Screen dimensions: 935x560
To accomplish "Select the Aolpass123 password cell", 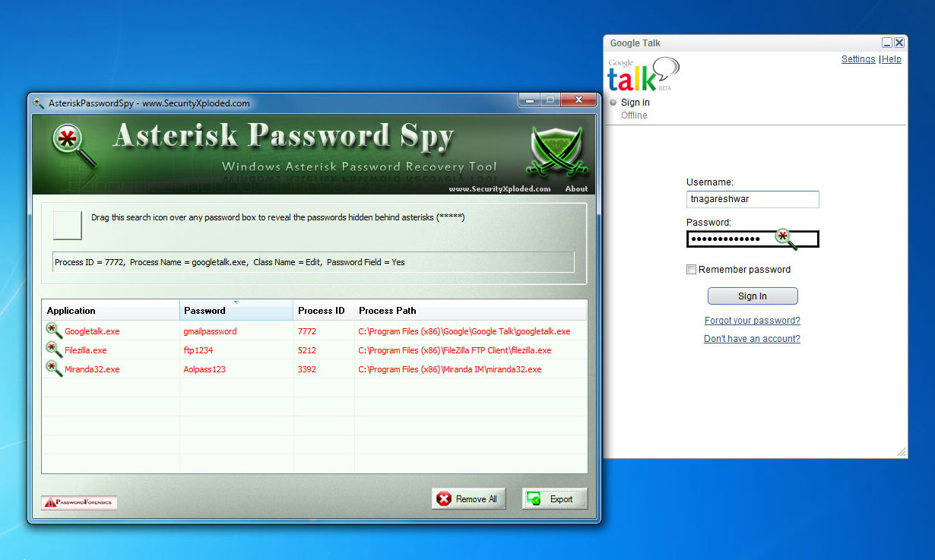I will coord(204,369).
